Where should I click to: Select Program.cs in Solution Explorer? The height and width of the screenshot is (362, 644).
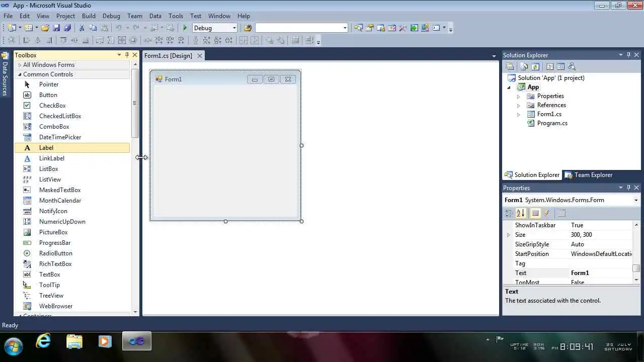point(552,123)
